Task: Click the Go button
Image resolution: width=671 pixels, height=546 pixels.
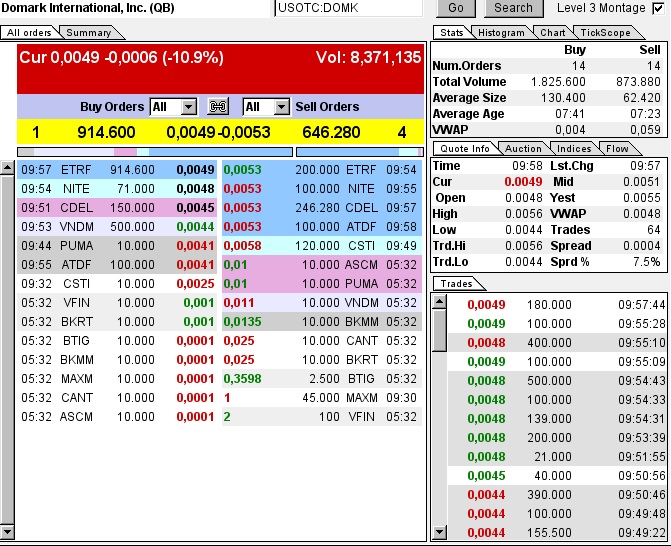Action: 456,8
